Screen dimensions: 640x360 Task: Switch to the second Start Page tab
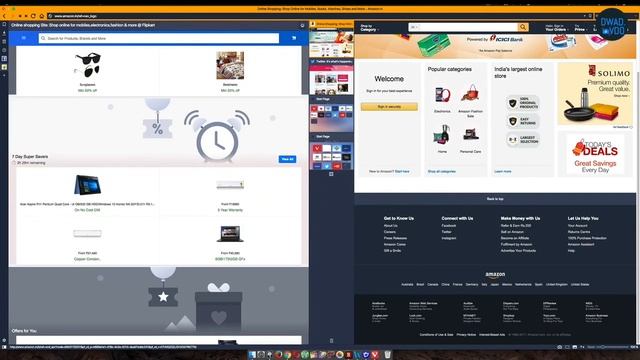pos(331,153)
